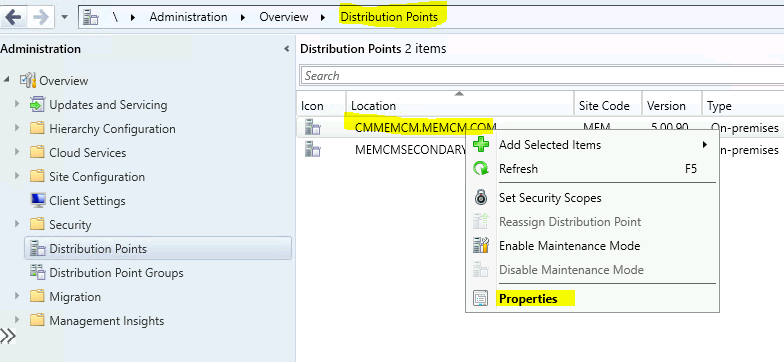Viewport: 784px width, 362px height.
Task: Select Security tree item
Action: 70,224
